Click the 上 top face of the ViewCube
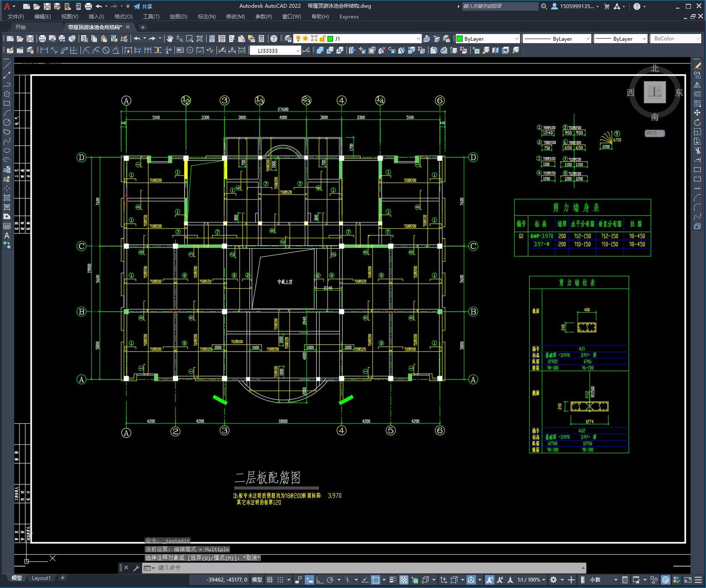 (655, 92)
